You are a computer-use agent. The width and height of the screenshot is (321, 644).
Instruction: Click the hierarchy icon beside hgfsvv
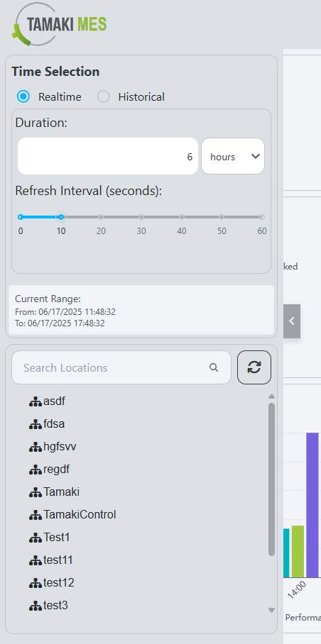pyautogui.click(x=36, y=448)
